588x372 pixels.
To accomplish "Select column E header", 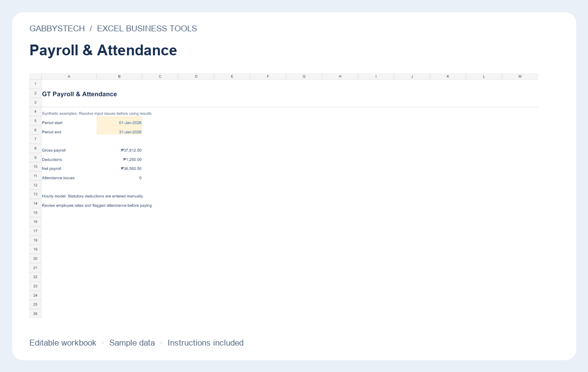I will click(232, 76).
